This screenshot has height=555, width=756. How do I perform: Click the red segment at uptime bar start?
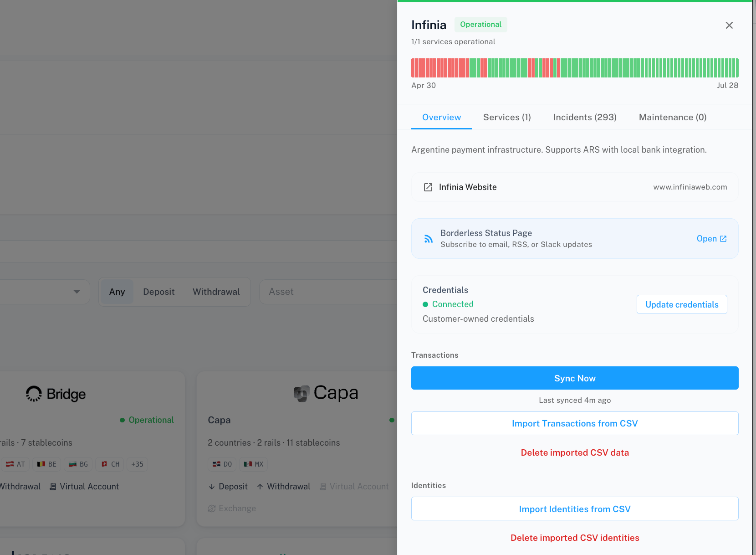pyautogui.click(x=413, y=68)
